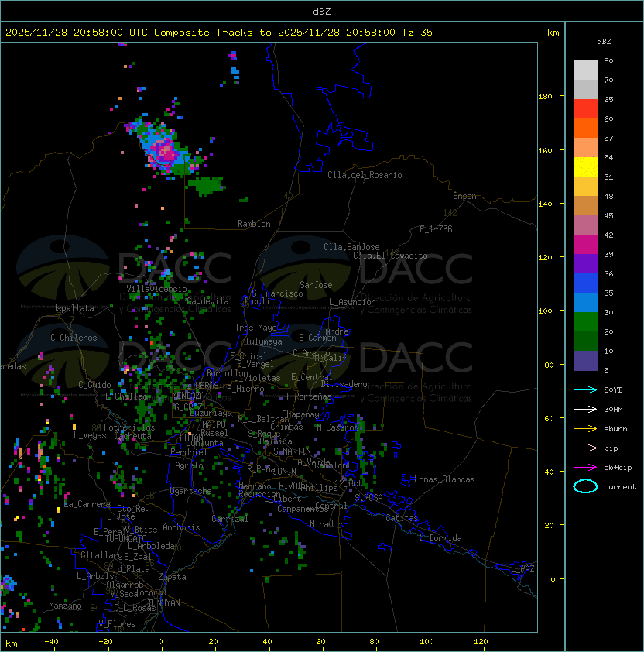Click the 'S_Francisco' map label

pos(277,293)
